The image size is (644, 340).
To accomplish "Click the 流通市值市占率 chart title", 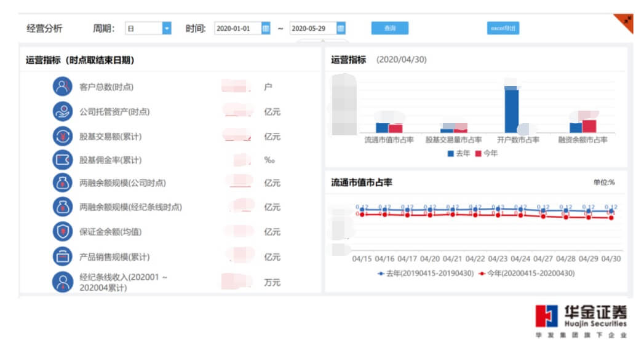I will click(x=362, y=183).
